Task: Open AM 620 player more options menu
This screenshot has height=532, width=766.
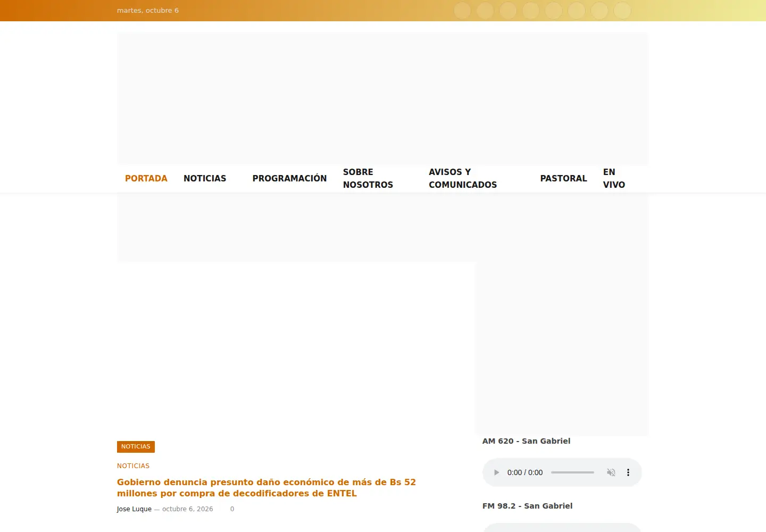Action: click(628, 472)
